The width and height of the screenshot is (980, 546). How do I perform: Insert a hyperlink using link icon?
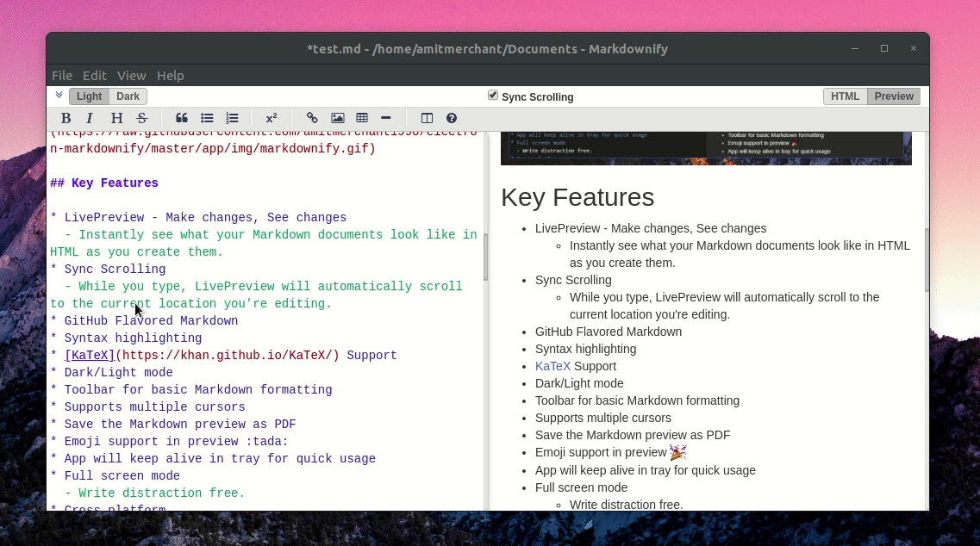[312, 118]
